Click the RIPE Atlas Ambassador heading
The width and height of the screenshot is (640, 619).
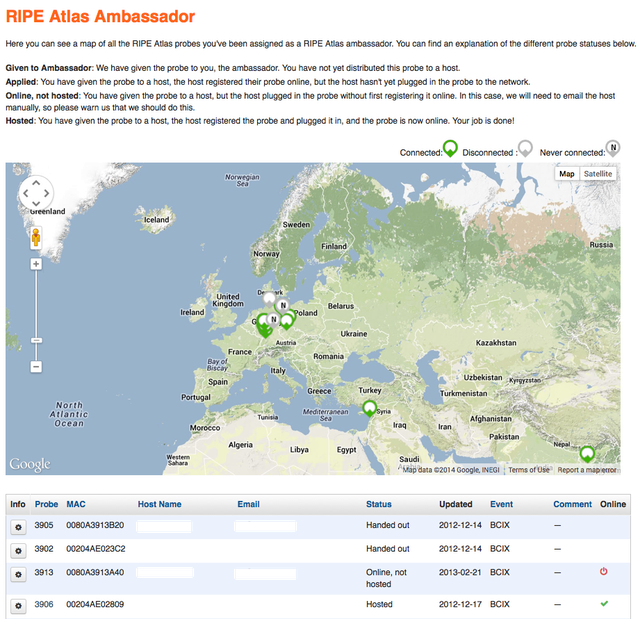pyautogui.click(x=100, y=16)
